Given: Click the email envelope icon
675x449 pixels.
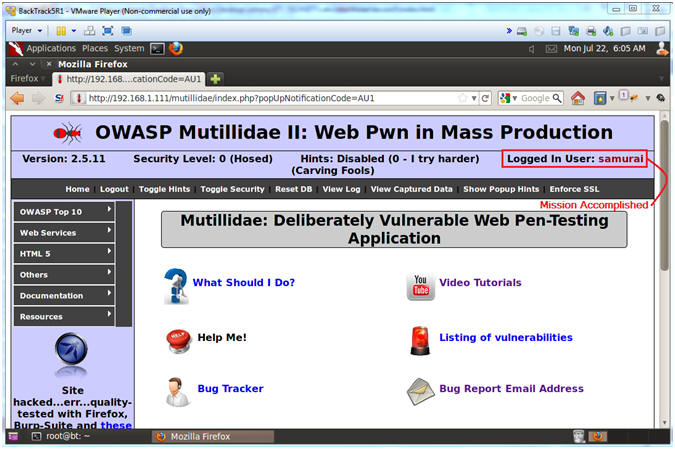Looking at the screenshot, I should click(421, 391).
